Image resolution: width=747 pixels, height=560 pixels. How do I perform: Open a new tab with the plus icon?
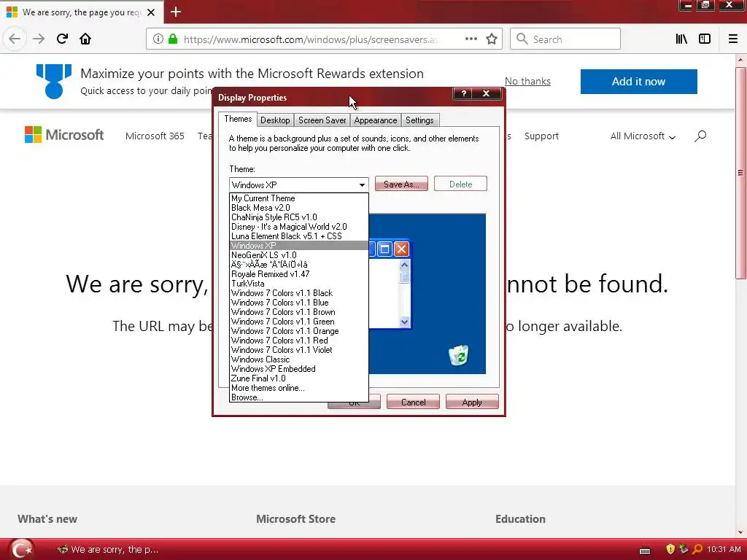coord(176,12)
